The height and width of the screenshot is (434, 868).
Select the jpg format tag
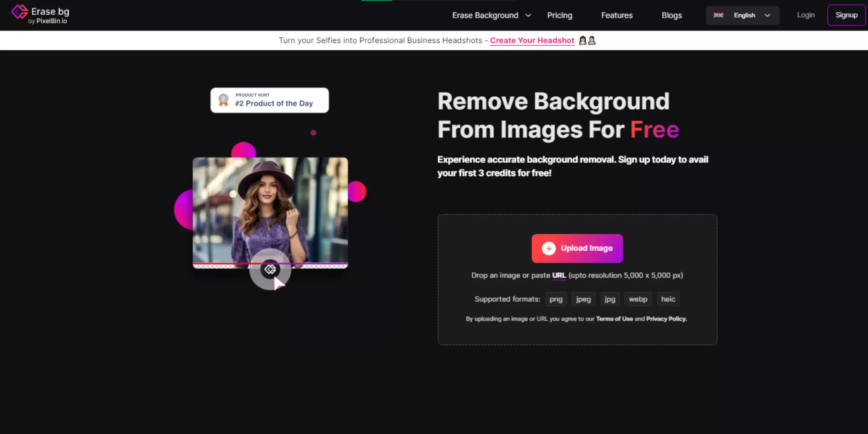pos(610,299)
